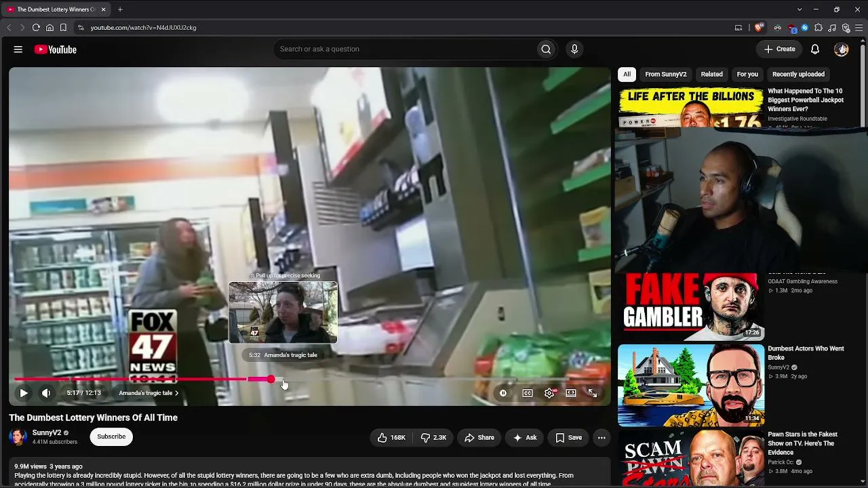Viewport: 868px width, 488px height.
Task: Like the video with 168K likes
Action: coord(391,438)
